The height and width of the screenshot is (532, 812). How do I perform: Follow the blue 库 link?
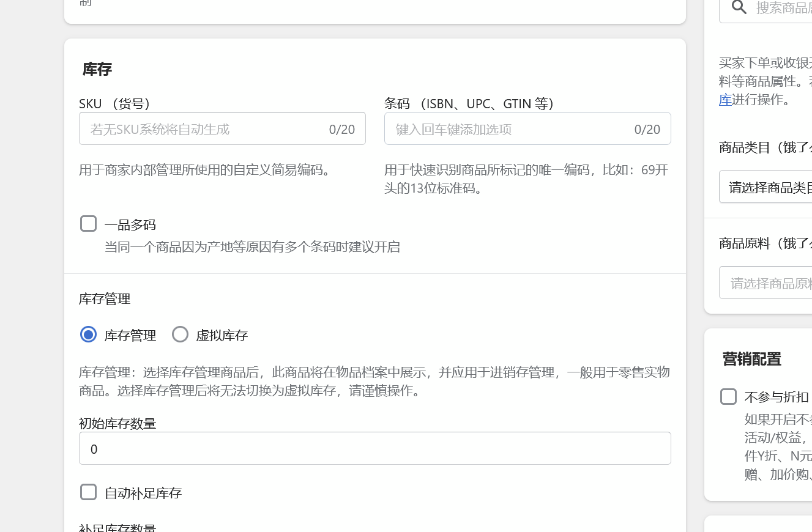coord(725,100)
